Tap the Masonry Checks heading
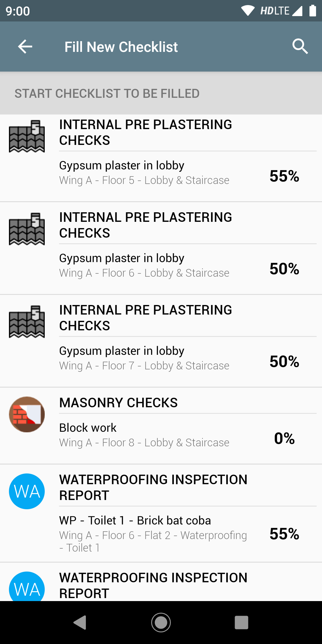Image resolution: width=322 pixels, height=644 pixels. pyautogui.click(x=118, y=403)
